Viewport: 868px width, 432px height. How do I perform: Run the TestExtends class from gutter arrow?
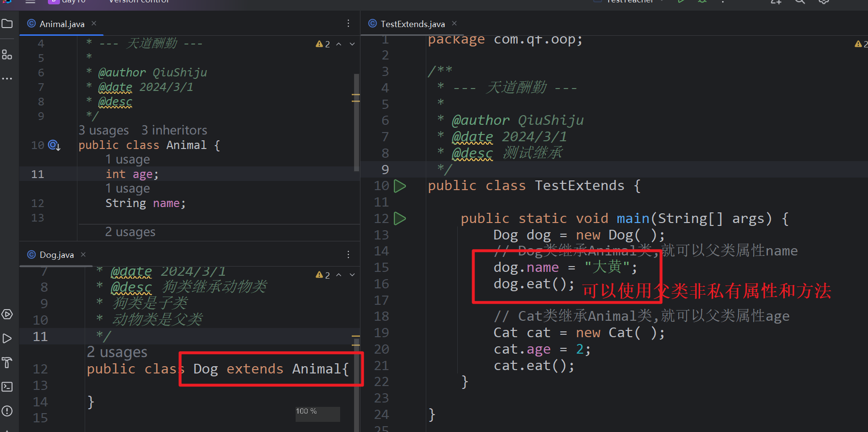(x=400, y=186)
